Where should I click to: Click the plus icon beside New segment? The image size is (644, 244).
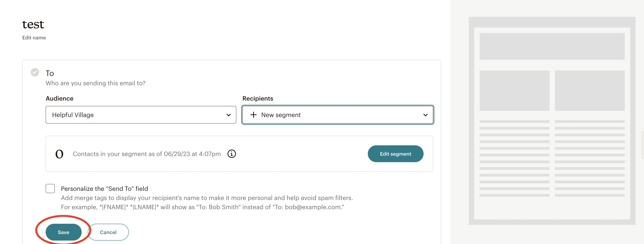[x=253, y=115]
